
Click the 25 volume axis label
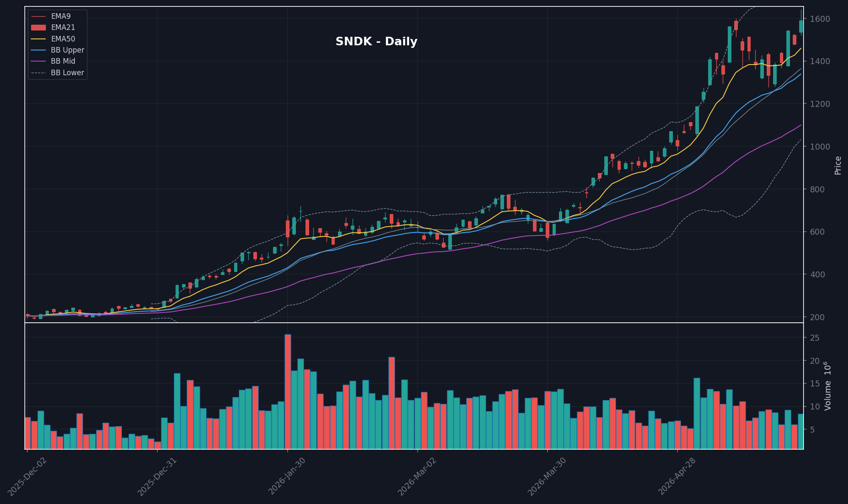(x=815, y=338)
